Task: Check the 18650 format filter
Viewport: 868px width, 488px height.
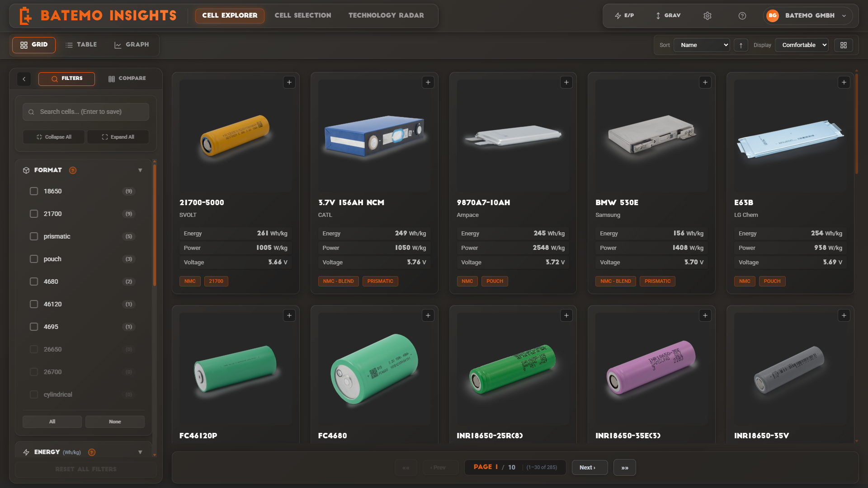Action: [34, 191]
